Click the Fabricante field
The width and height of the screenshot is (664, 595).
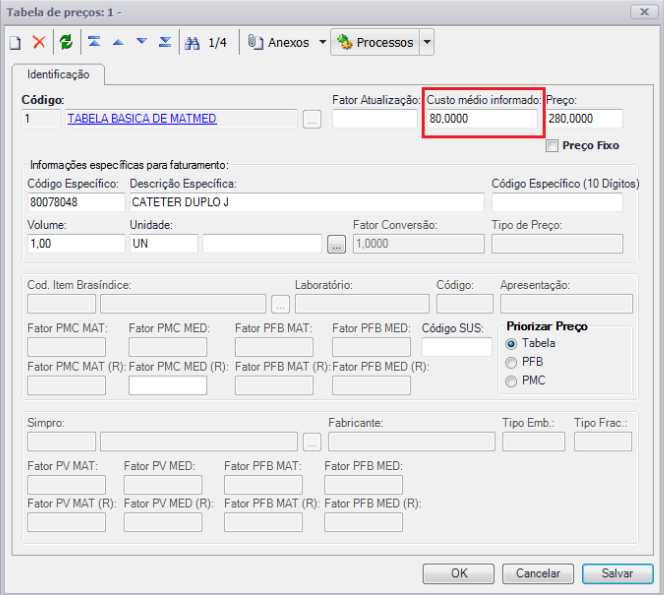point(412,442)
